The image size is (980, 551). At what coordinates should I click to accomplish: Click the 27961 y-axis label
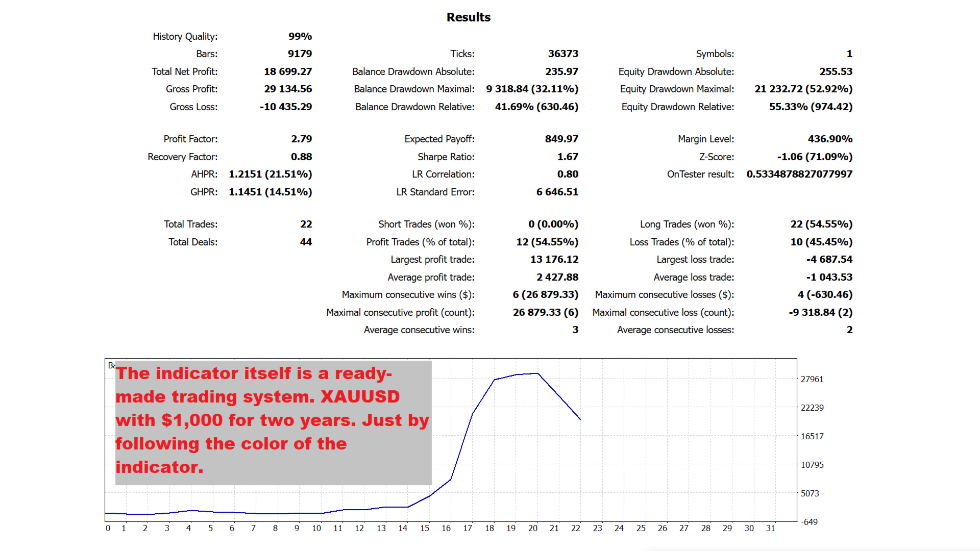tap(812, 379)
